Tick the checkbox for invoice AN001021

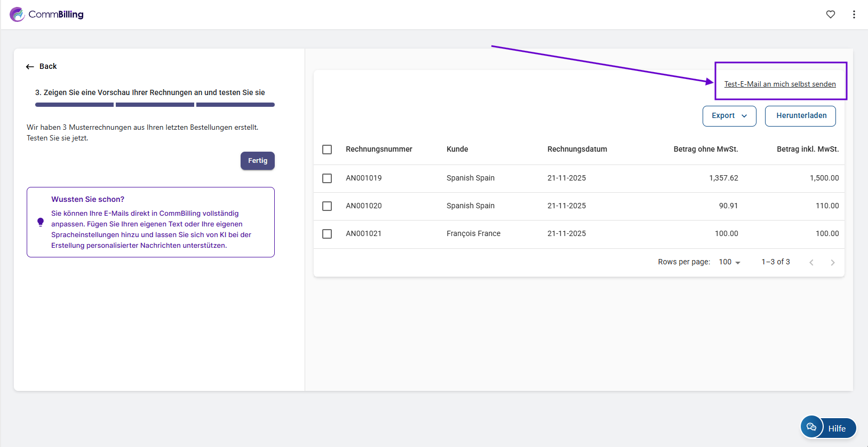click(x=327, y=234)
